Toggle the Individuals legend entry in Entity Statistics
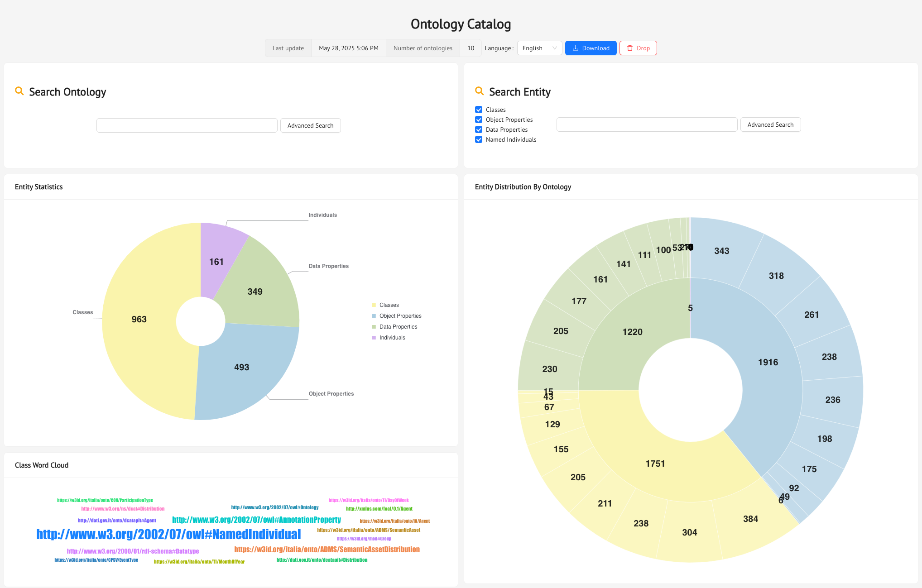The image size is (922, 588). point(389,337)
